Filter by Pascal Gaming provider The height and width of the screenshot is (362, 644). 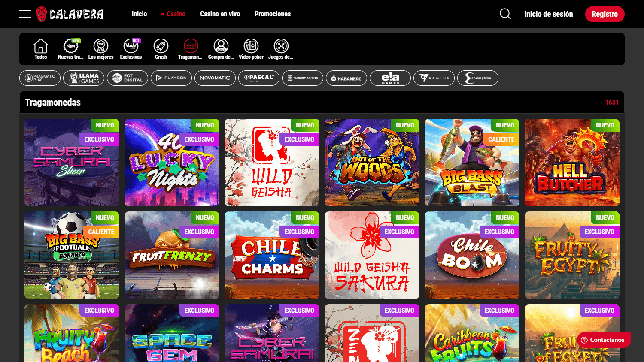[259, 78]
